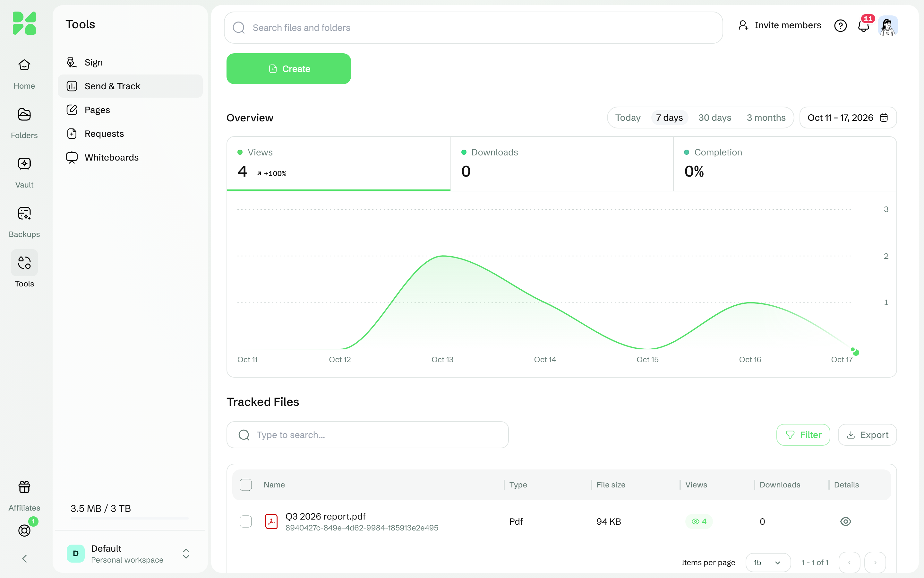This screenshot has width=924, height=578.
Task: Switch overview to 3 months
Action: [x=766, y=117]
